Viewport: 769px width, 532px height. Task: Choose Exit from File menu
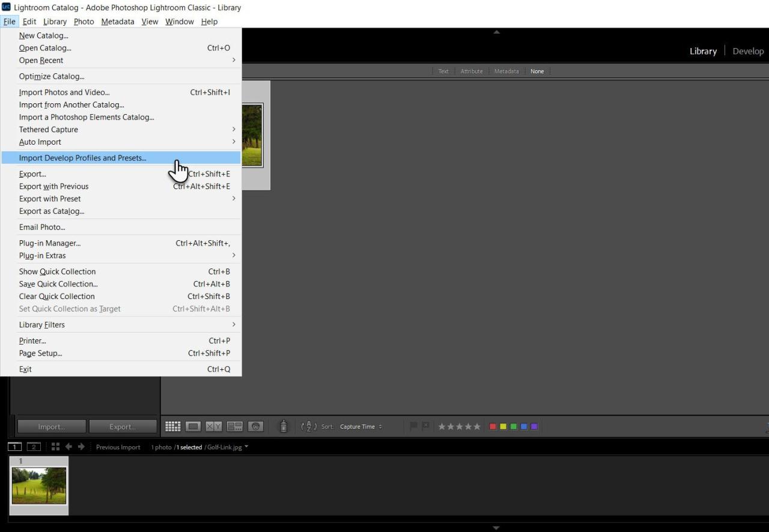[121, 369]
